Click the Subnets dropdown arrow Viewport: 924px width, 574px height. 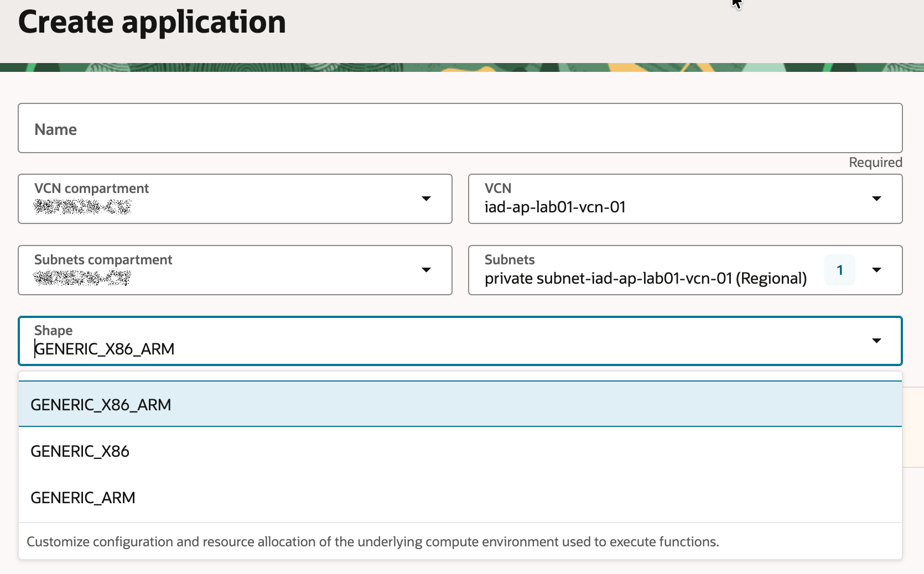pyautogui.click(x=876, y=270)
